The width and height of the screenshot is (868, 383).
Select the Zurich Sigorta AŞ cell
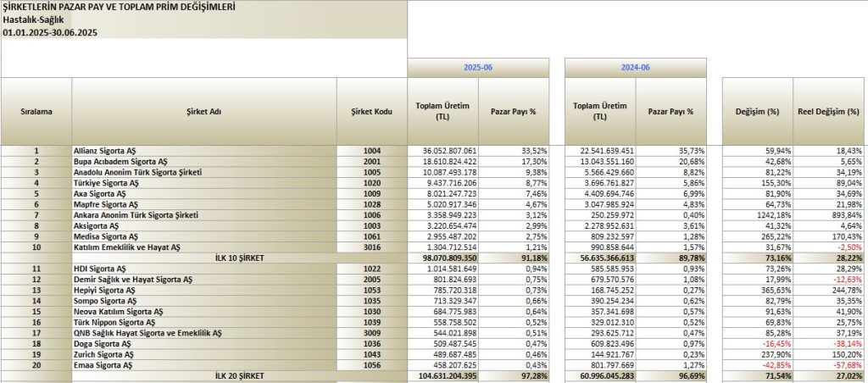pyautogui.click(x=204, y=355)
